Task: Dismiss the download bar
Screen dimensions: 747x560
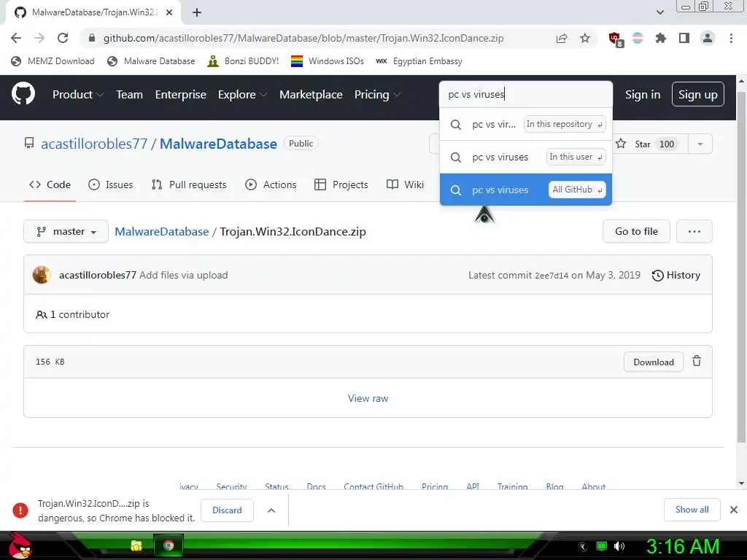Action: (x=734, y=510)
